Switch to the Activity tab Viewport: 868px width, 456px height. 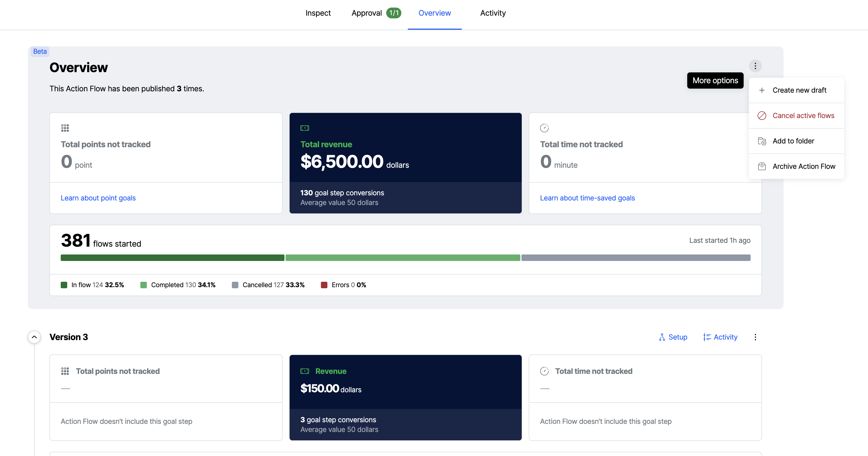click(x=493, y=13)
